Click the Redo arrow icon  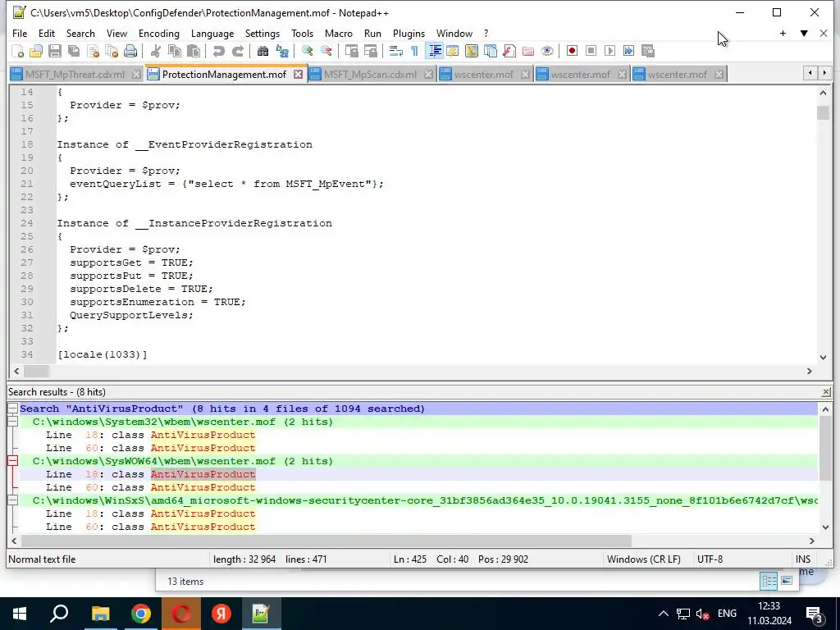click(x=237, y=51)
